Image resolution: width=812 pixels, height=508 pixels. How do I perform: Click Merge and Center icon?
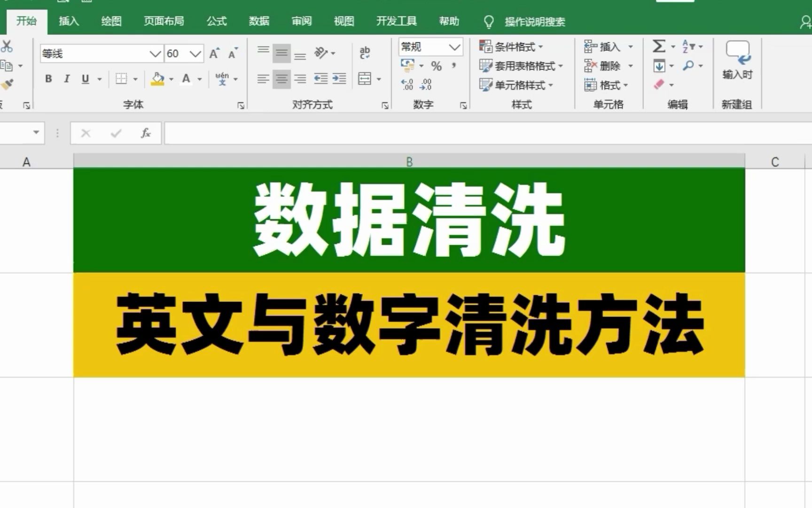(365, 79)
